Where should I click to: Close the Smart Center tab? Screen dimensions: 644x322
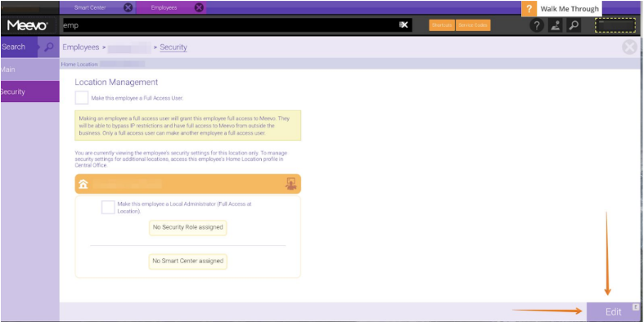[x=128, y=7]
